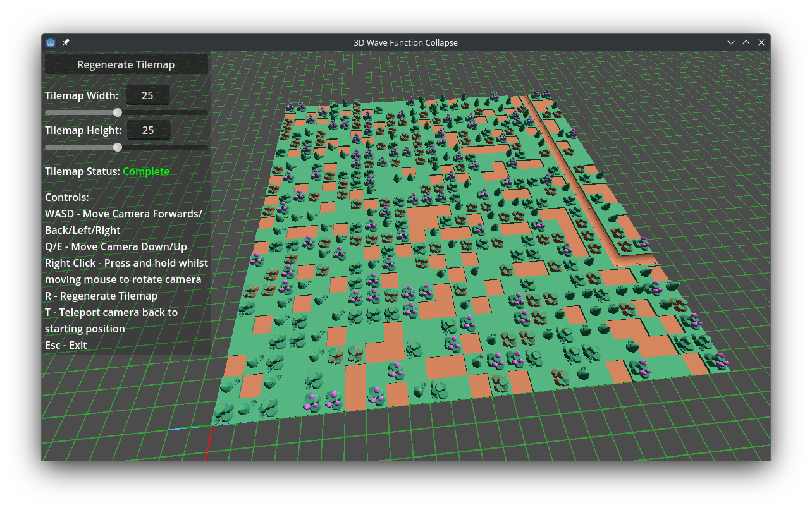Minimize the 3D Wave Function Collapse window
Image resolution: width=812 pixels, height=510 pixels.
point(731,42)
